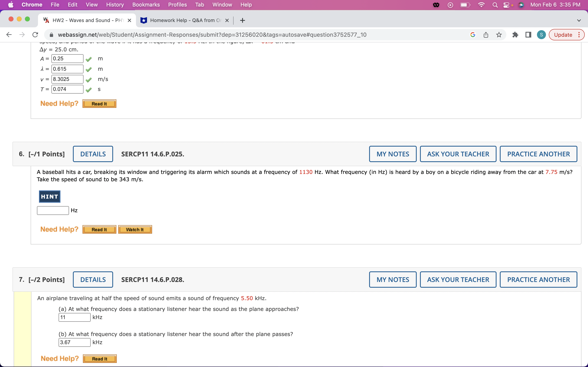Click the back navigation arrow

tap(9, 34)
